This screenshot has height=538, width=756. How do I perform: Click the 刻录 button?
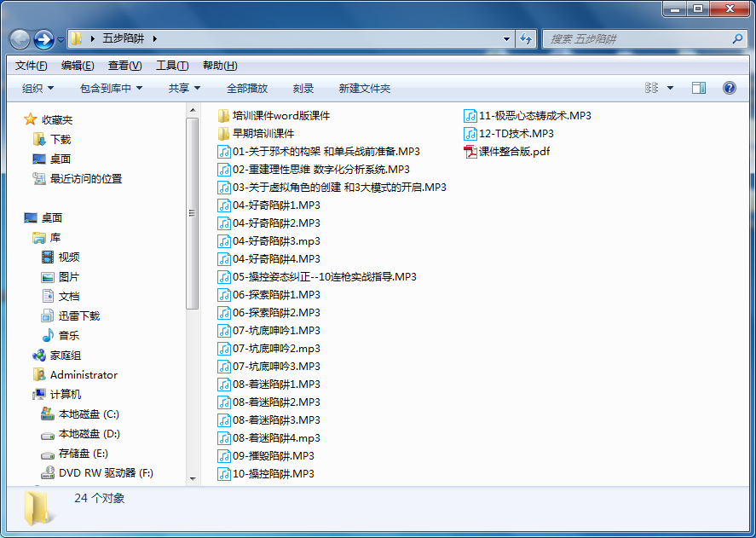tap(303, 89)
